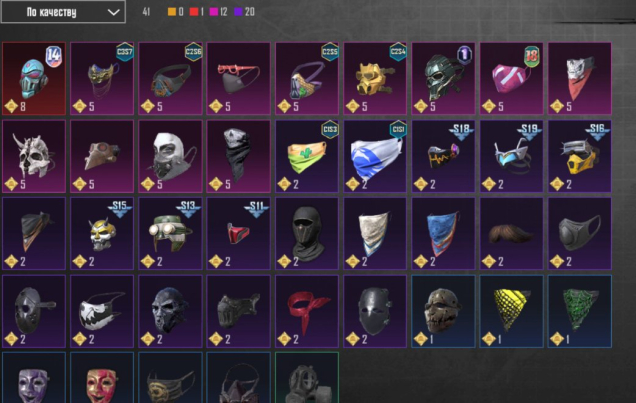Click the chevron arrow on sort dropdown
The width and height of the screenshot is (636, 403).
coord(114,12)
